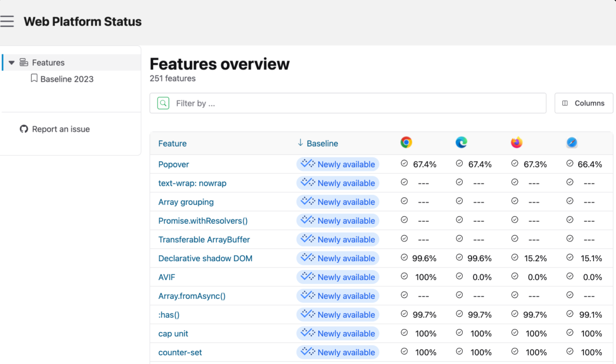Open the Popover feature link

pos(173,164)
